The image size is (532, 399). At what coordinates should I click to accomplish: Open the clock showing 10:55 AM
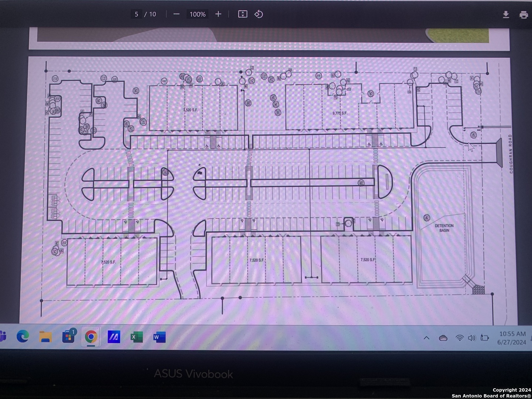[x=512, y=338]
